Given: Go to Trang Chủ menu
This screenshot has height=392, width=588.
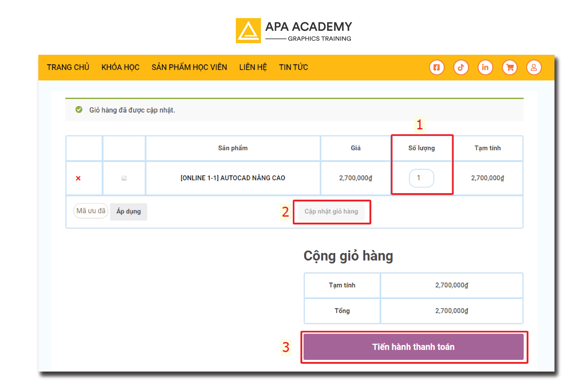Looking at the screenshot, I should coord(68,68).
